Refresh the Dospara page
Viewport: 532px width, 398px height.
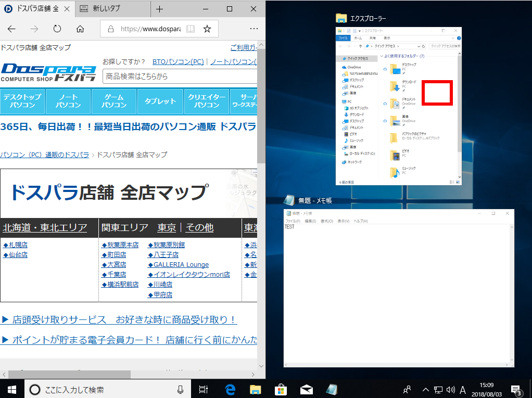57,29
